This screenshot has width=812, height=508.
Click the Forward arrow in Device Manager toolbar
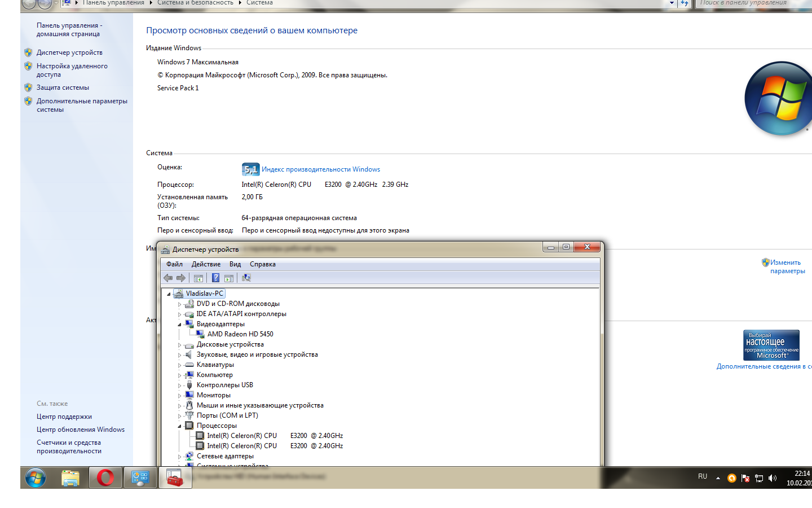pos(181,278)
